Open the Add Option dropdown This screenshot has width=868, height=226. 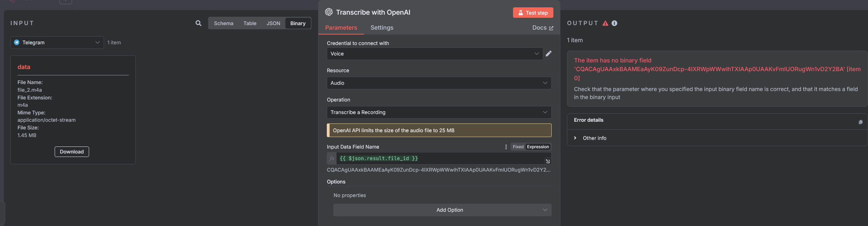click(x=442, y=210)
